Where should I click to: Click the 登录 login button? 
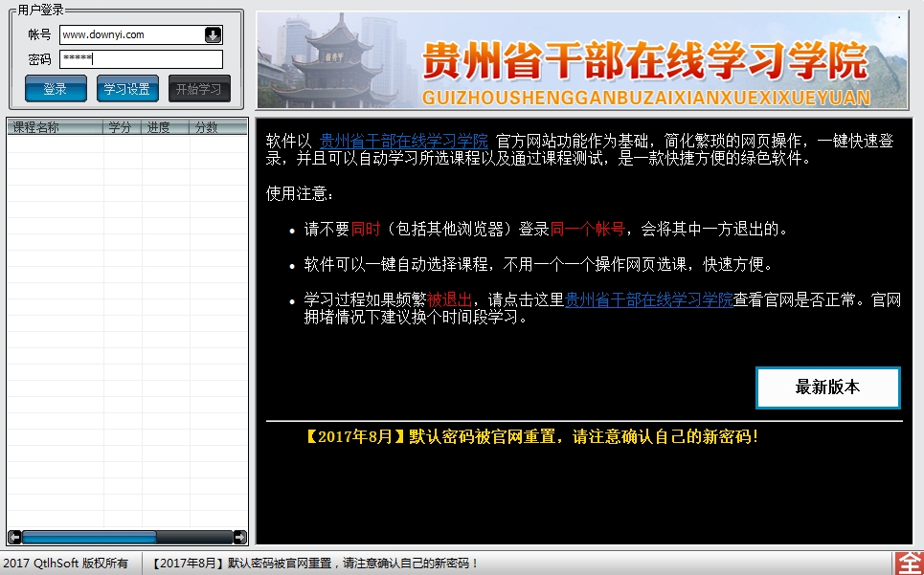coord(56,88)
